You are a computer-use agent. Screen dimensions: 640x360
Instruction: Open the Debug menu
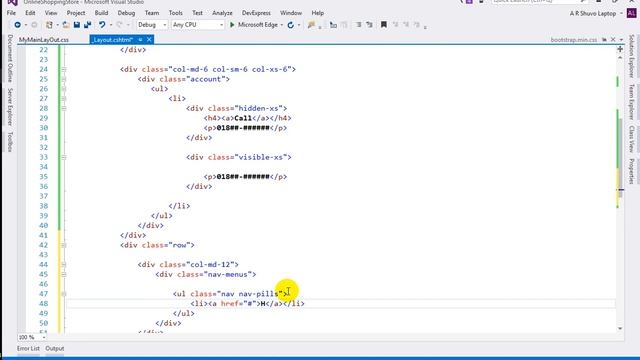(x=126, y=13)
